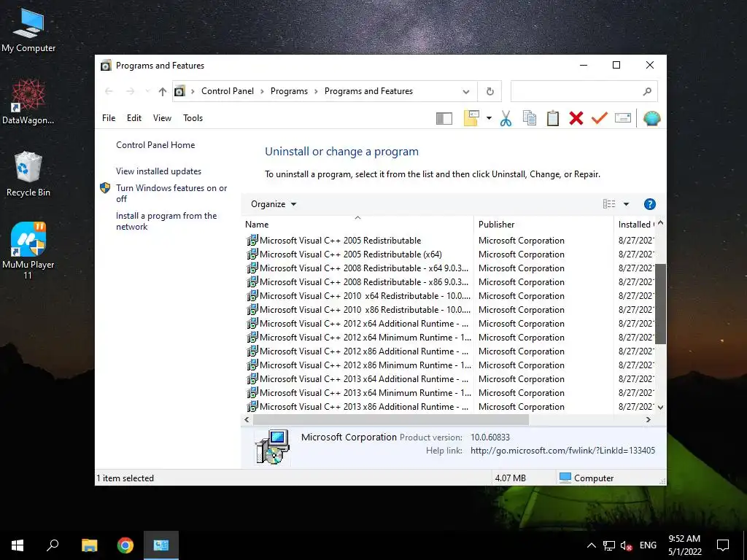Open View installed updates link
The width and height of the screenshot is (747, 560).
[158, 171]
